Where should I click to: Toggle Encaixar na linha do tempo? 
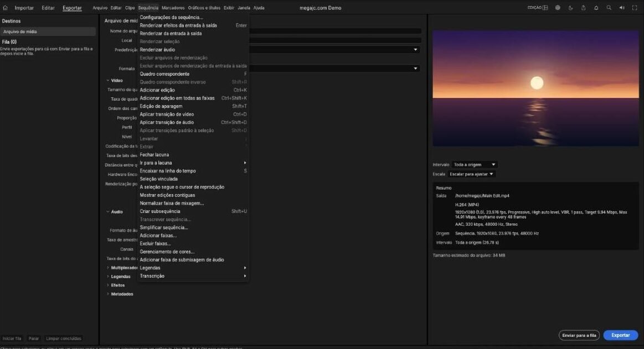click(193, 171)
